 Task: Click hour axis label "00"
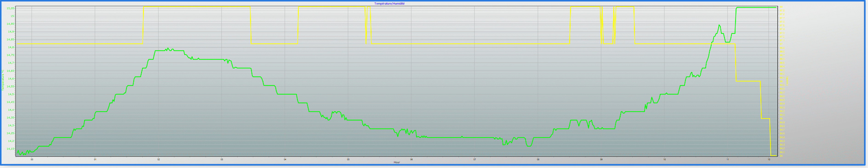click(x=32, y=160)
